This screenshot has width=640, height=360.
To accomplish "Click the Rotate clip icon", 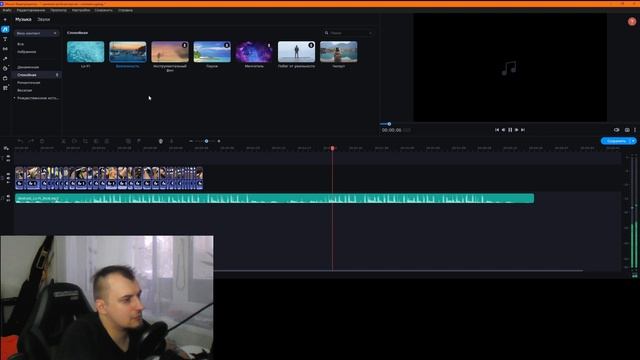I will point(74,141).
